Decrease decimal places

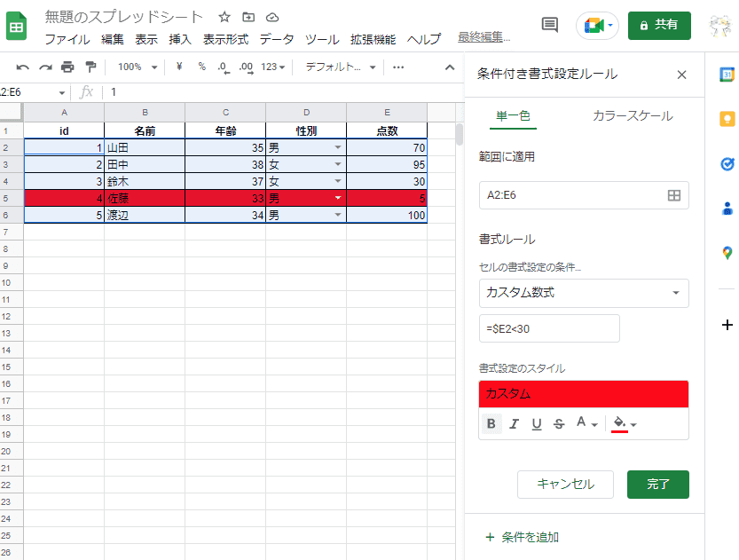pos(224,67)
